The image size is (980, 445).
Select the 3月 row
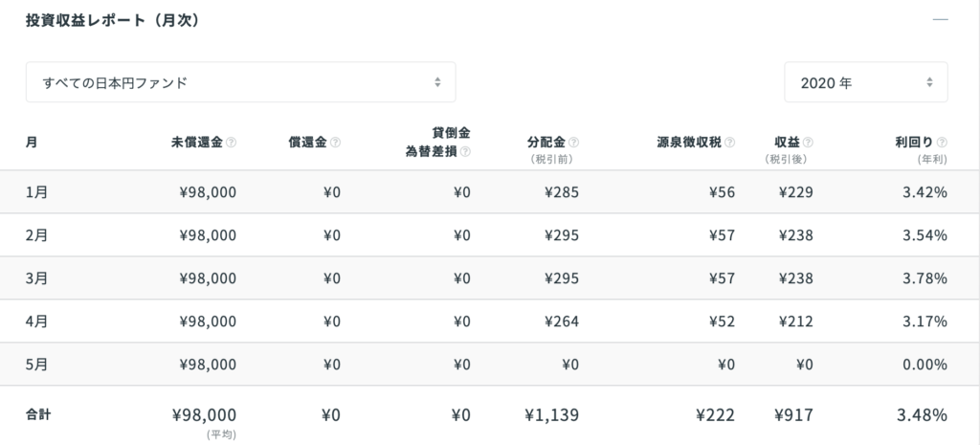490,278
